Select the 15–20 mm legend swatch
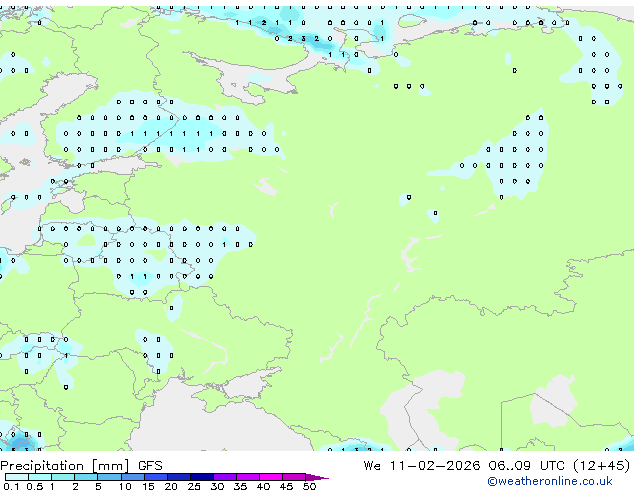Image resolution: width=634 pixels, height=490 pixels. click(x=156, y=477)
